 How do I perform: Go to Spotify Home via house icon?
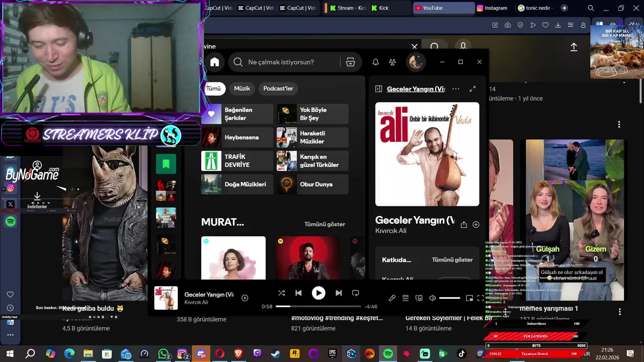(x=215, y=62)
